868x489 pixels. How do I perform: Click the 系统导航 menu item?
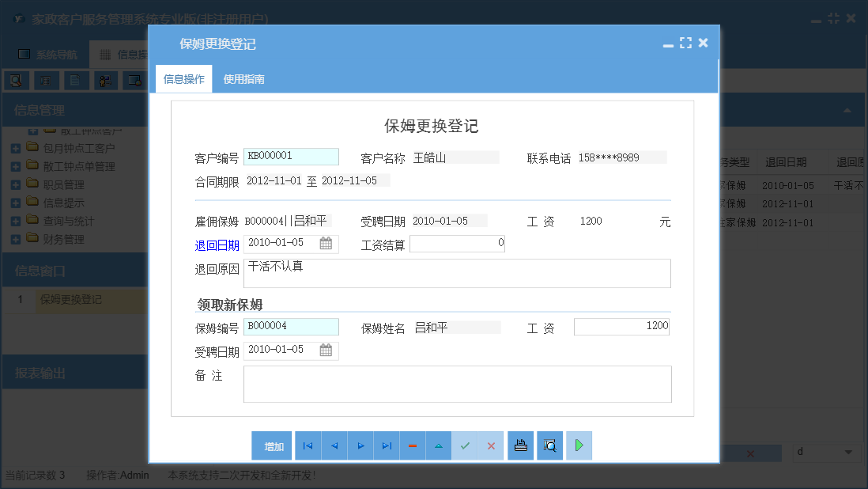click(46, 54)
